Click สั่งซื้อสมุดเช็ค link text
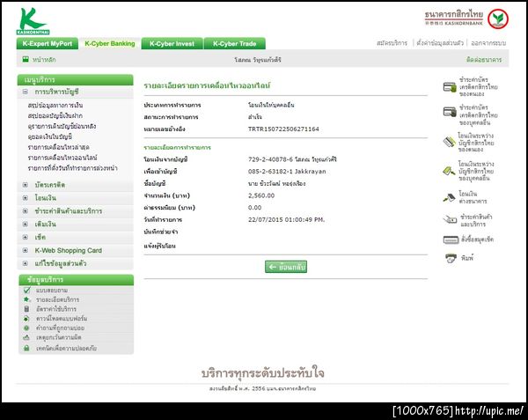 click(x=477, y=239)
